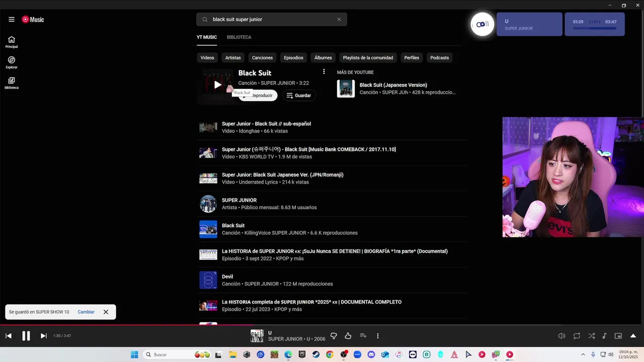This screenshot has height=362, width=644.
Task: Open the miniplayer picture-in-picture
Action: [618, 336]
